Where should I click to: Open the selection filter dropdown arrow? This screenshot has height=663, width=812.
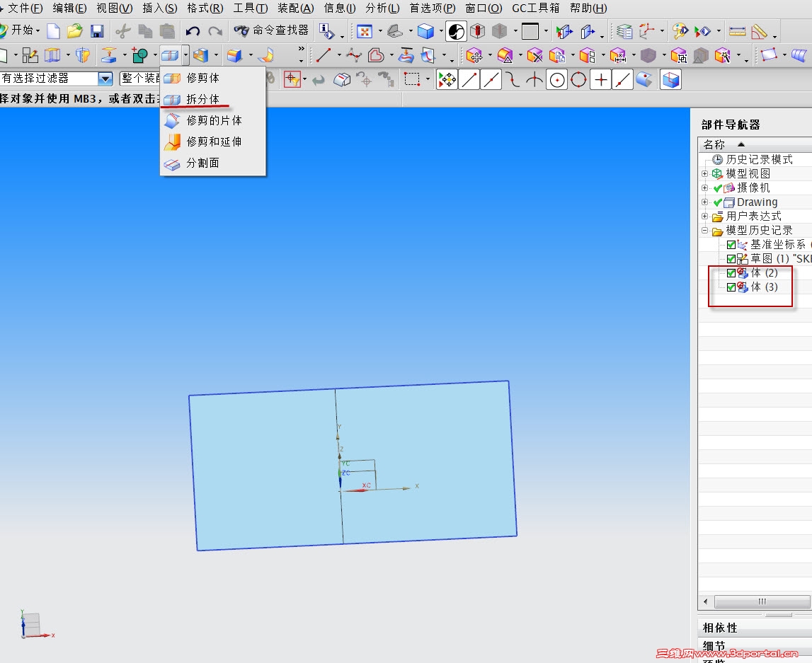coord(105,79)
